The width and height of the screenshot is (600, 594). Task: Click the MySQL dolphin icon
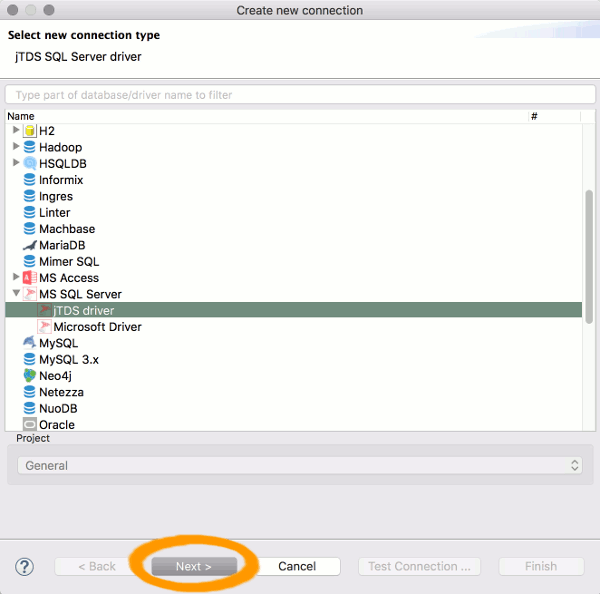(29, 343)
